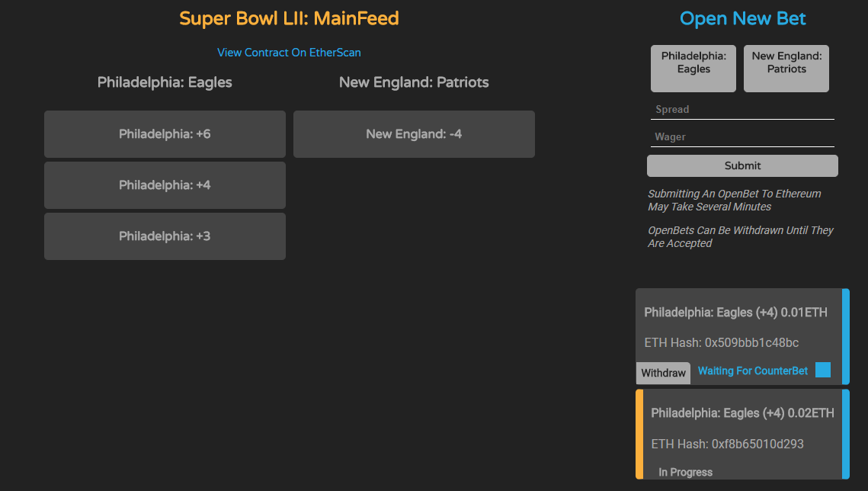The width and height of the screenshot is (868, 491).
Task: Click the blue square beside Waiting For CounterBet
Action: pyautogui.click(x=823, y=370)
